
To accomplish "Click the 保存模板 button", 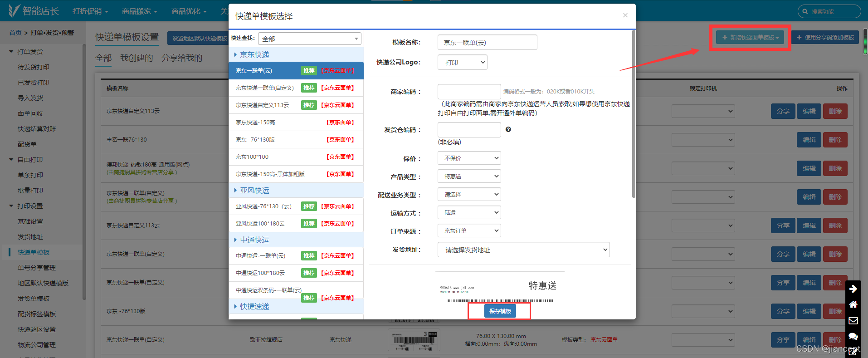I will pos(500,311).
